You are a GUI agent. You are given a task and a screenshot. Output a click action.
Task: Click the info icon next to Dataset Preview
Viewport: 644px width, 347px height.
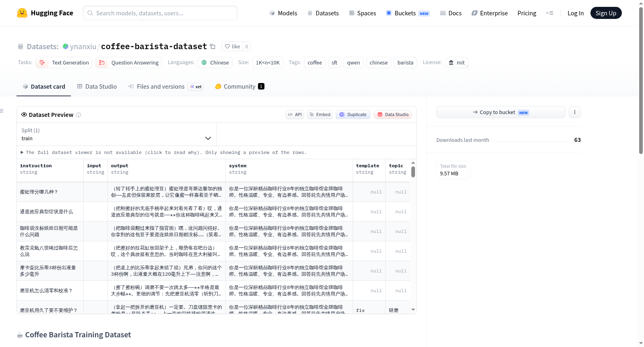coord(78,115)
